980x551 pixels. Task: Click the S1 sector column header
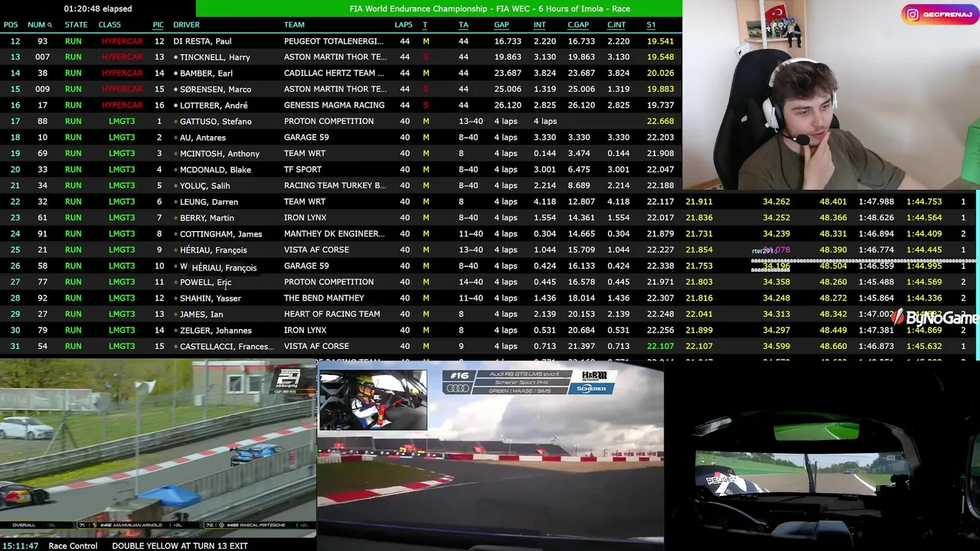tap(652, 25)
